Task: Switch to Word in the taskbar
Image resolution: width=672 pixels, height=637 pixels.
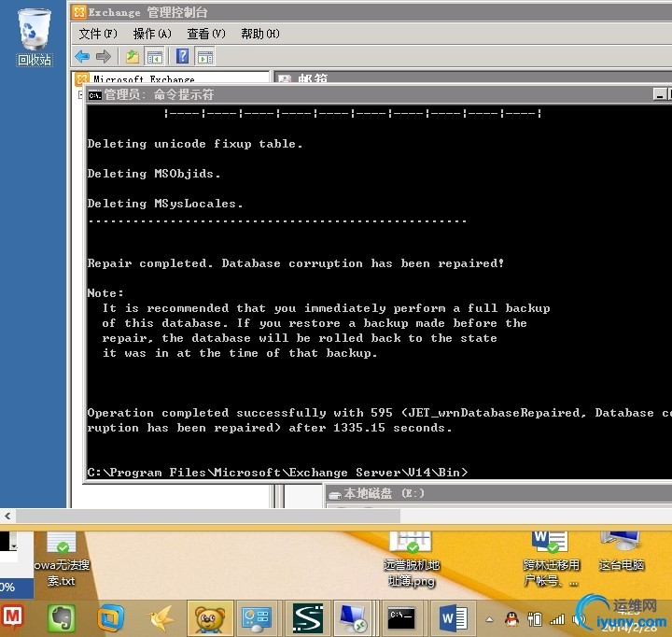Action: coord(454,618)
